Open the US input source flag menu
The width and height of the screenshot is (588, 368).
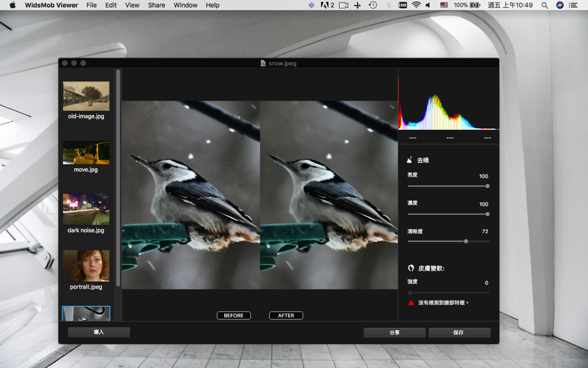(x=444, y=5)
